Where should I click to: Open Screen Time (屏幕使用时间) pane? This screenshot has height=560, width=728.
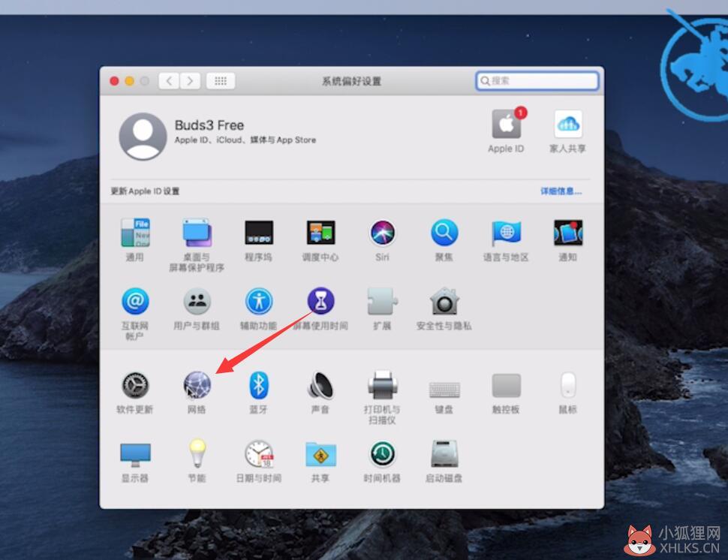pos(320,301)
